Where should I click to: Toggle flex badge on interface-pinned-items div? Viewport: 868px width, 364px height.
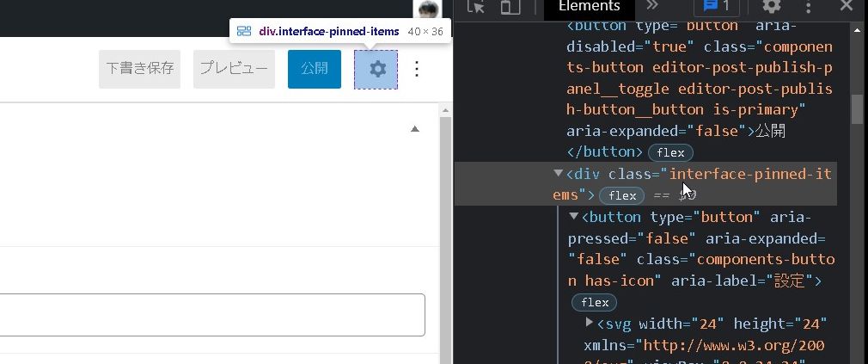click(622, 195)
